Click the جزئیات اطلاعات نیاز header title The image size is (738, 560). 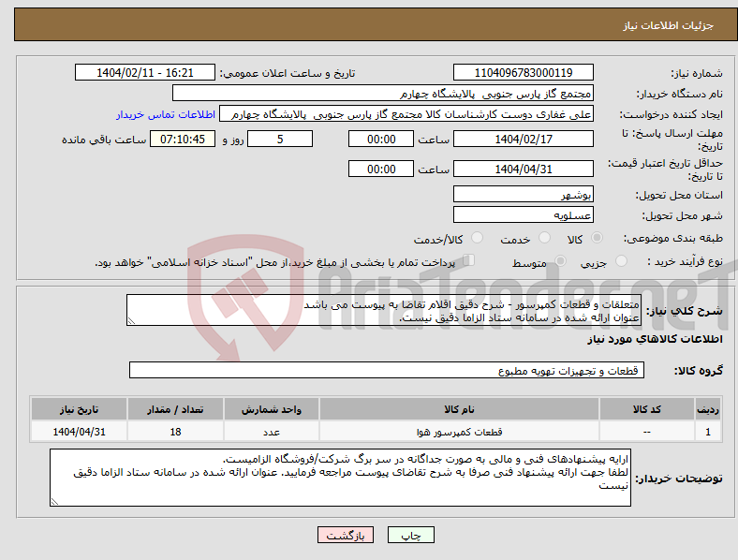(x=668, y=25)
